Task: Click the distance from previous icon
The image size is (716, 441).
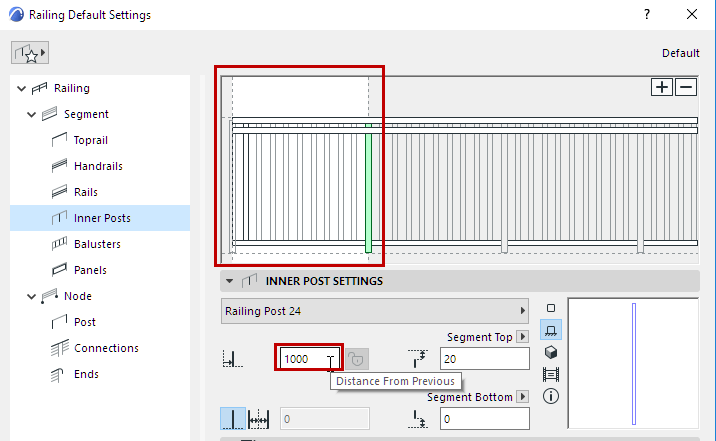Action: click(x=232, y=359)
